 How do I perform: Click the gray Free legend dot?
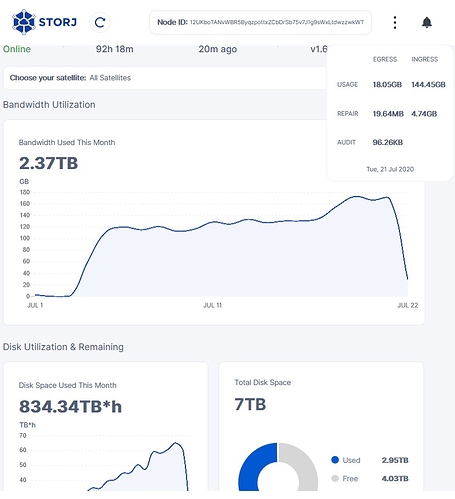(335, 479)
